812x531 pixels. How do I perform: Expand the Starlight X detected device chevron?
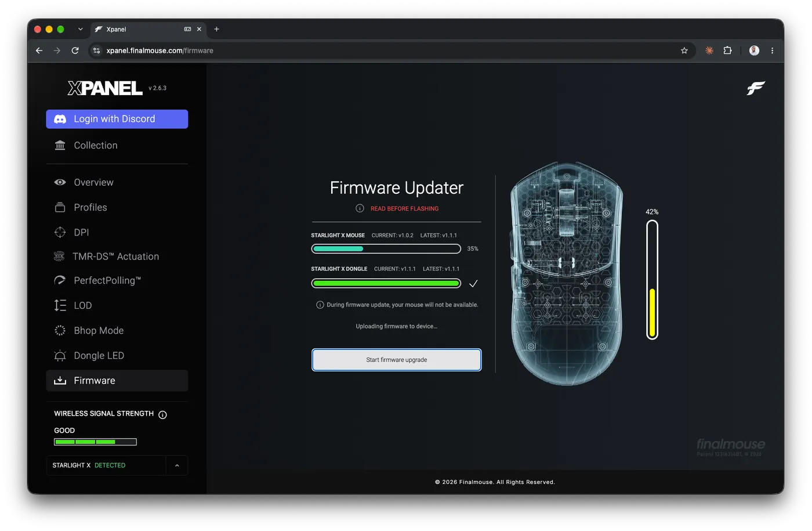(x=177, y=465)
